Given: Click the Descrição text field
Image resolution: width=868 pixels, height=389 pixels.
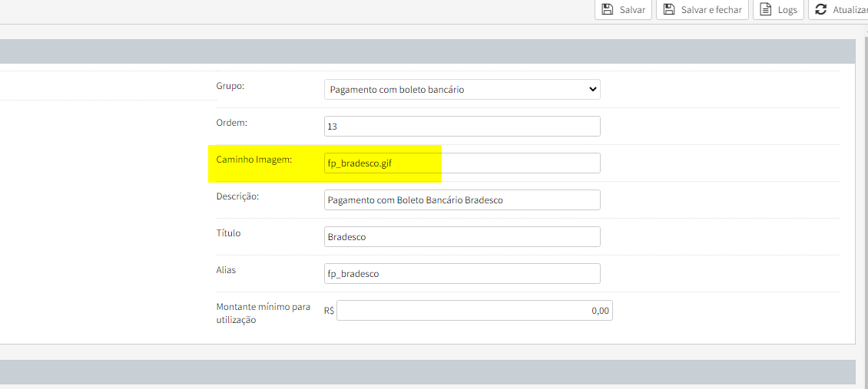Looking at the screenshot, I should [462, 200].
